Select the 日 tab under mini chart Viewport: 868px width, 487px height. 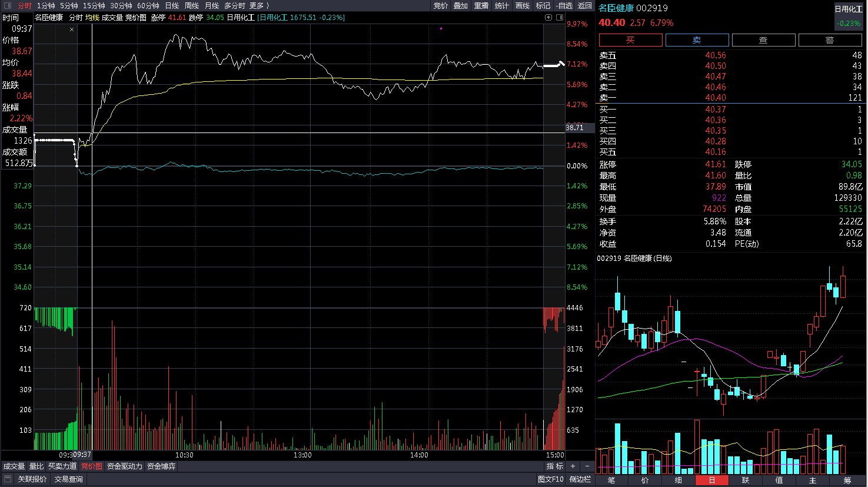click(711, 481)
